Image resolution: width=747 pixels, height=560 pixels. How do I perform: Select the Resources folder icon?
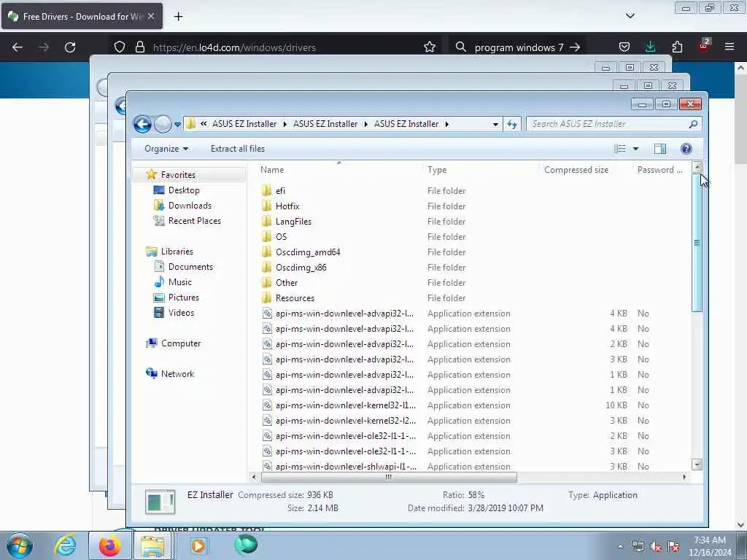(267, 297)
